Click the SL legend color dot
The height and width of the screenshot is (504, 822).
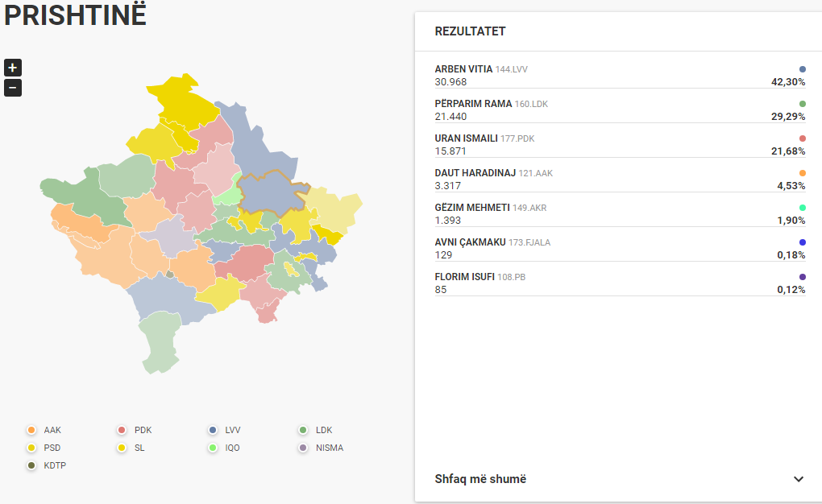[122, 448]
